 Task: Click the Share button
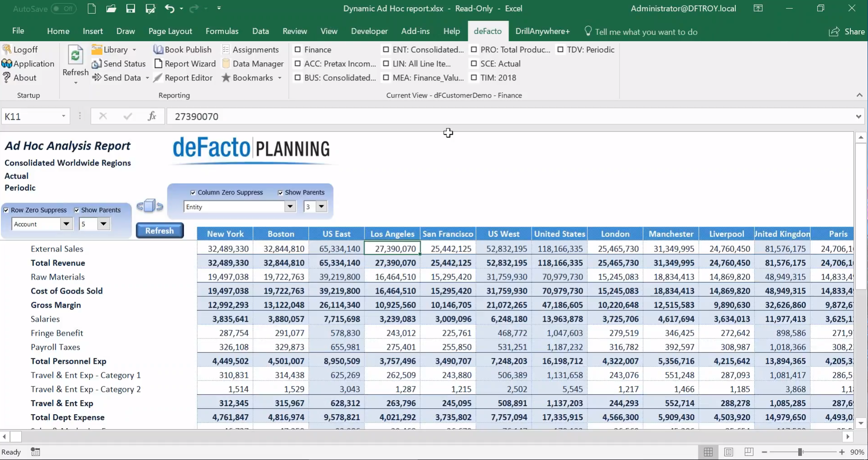[x=847, y=32]
